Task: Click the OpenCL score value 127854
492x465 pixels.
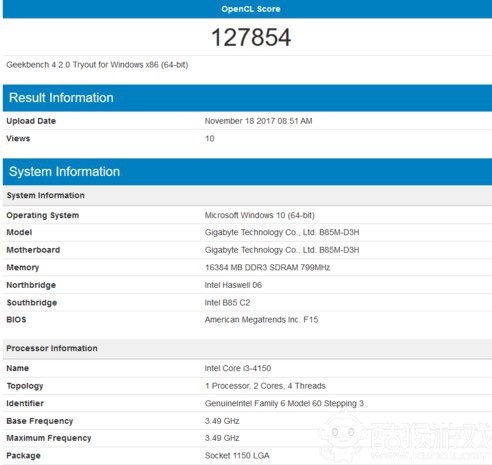Action: pos(251,37)
